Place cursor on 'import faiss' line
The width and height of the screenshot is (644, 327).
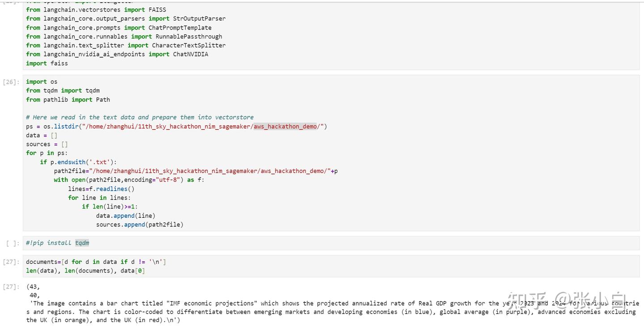tap(47, 64)
